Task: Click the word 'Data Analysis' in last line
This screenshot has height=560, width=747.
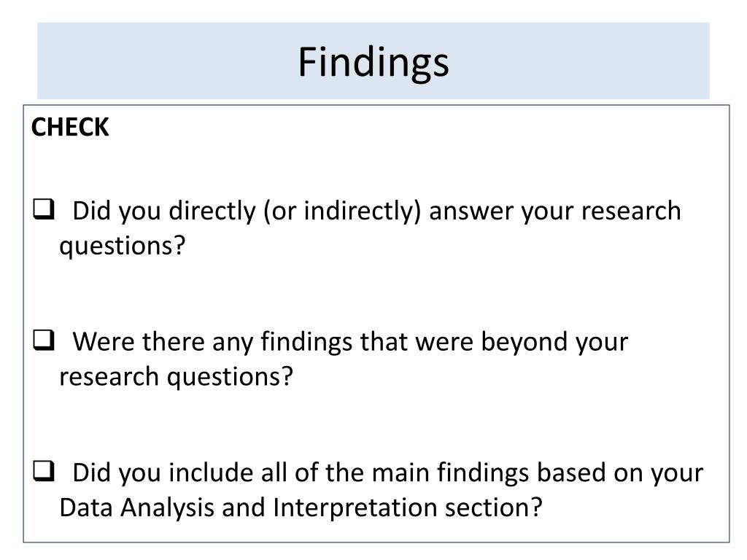Action: click(x=136, y=507)
